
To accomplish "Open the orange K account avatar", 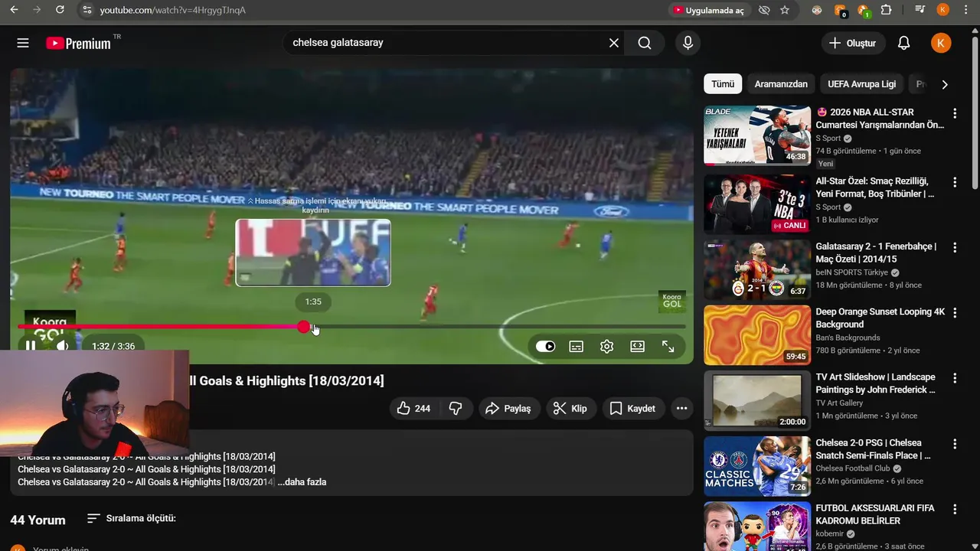I will [941, 43].
